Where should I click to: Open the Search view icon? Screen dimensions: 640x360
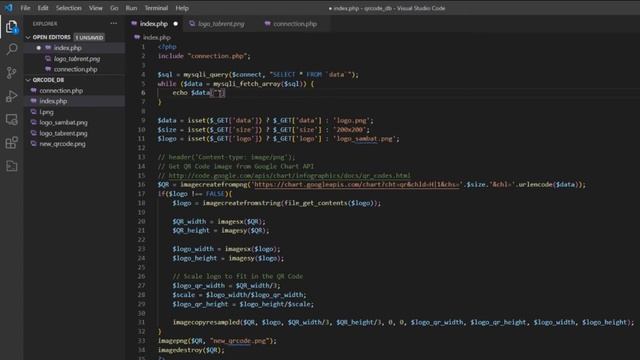tap(11, 49)
